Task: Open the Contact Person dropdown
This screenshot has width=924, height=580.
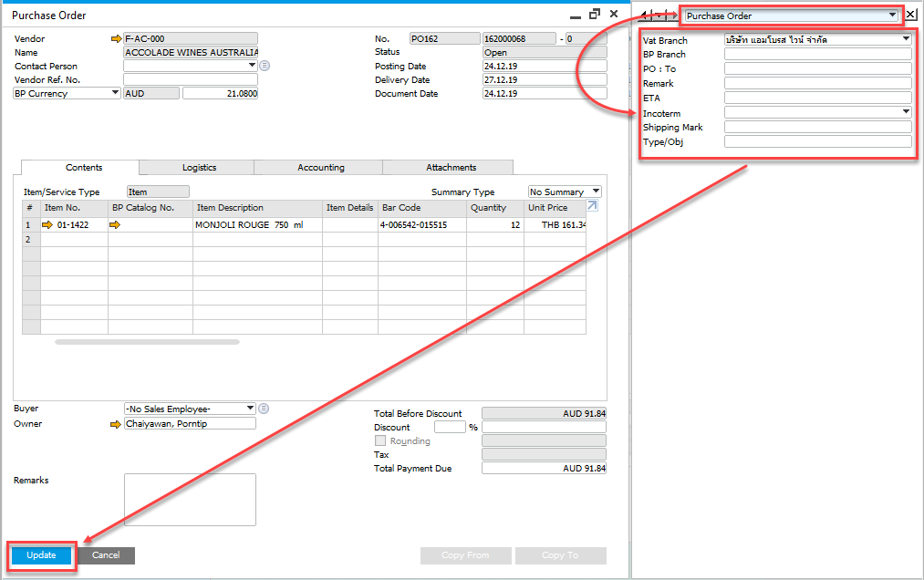Action: 253,66
